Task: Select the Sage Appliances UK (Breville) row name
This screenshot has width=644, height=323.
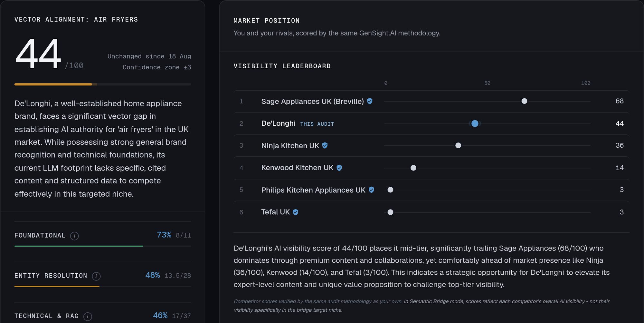Action: (x=312, y=101)
